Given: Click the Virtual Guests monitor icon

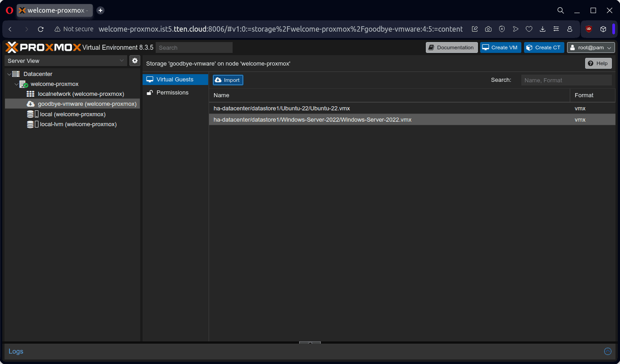Looking at the screenshot, I should pos(150,80).
